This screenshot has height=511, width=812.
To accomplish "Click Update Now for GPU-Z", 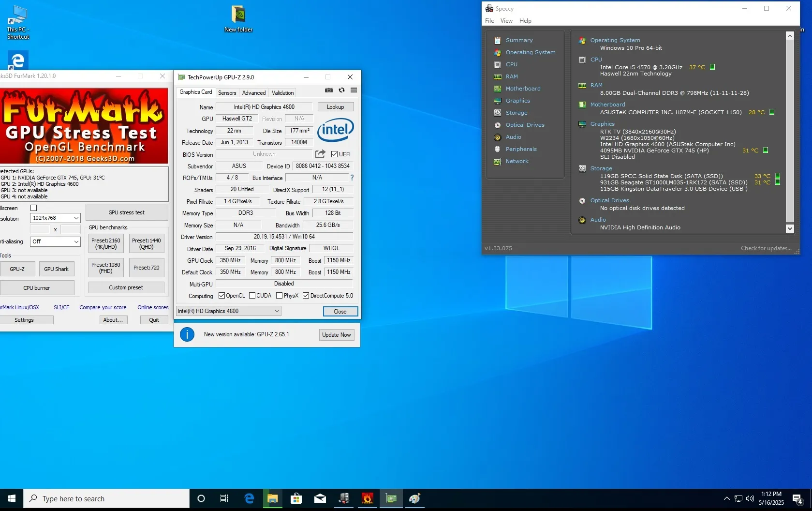I will tap(337, 335).
